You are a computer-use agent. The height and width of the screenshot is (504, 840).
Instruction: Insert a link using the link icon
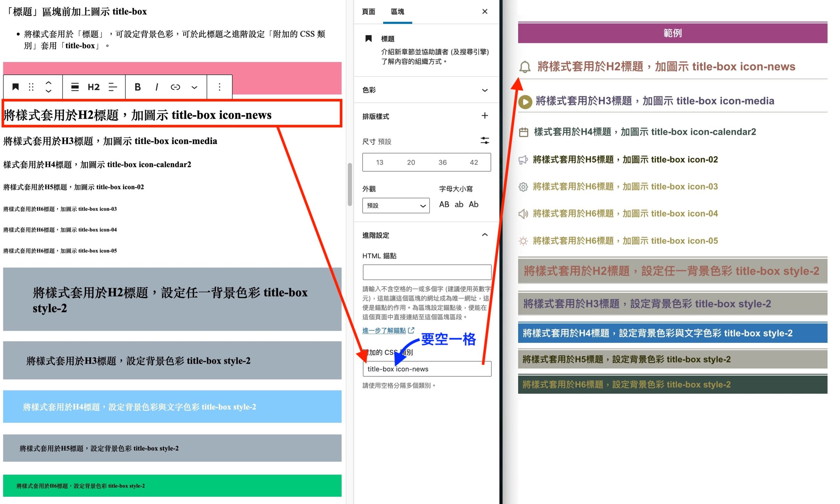(175, 87)
